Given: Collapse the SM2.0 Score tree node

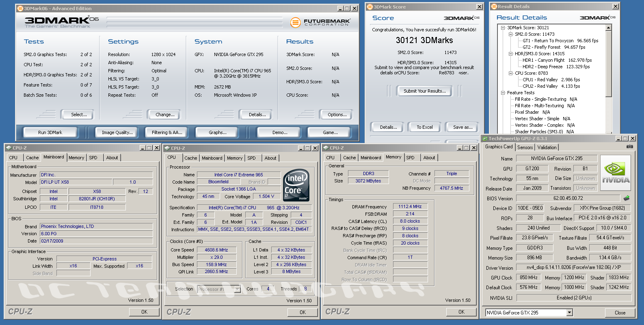Looking at the screenshot, I should click(511, 34).
